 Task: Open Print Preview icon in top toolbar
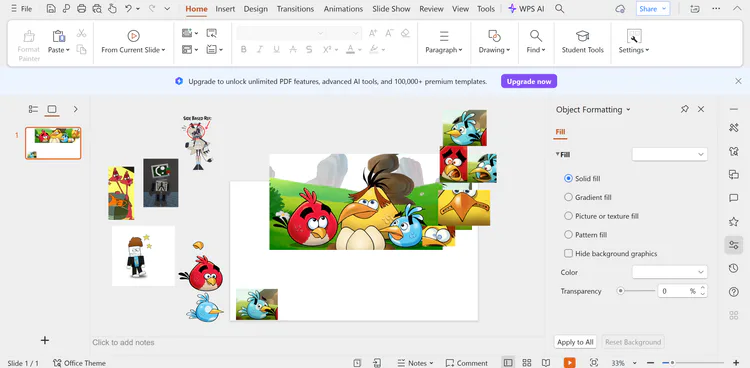point(97,9)
